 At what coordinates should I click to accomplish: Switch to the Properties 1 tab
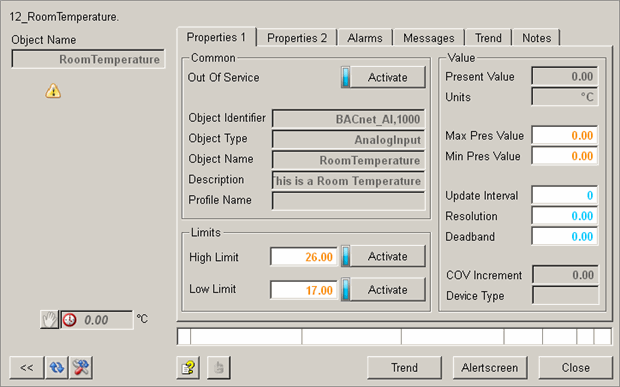point(216,37)
